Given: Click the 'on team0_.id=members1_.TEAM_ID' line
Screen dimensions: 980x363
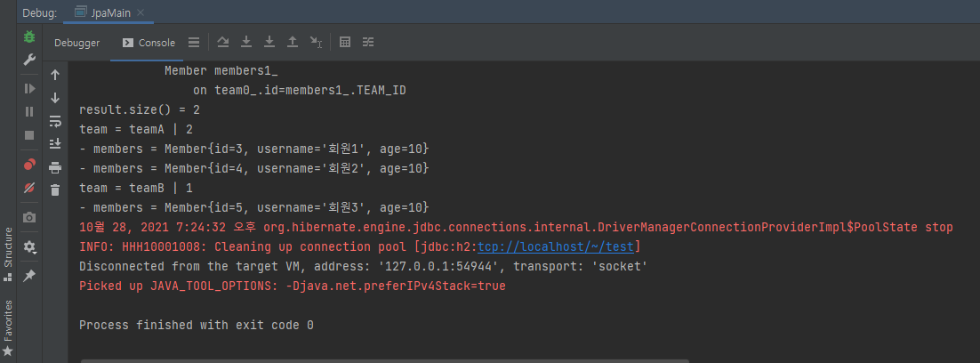Looking at the screenshot, I should (x=300, y=91).
